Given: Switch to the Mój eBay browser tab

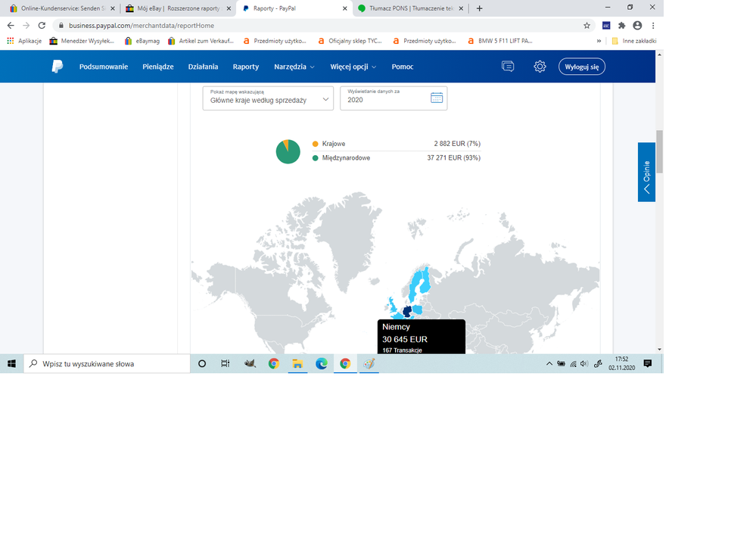Looking at the screenshot, I should [178, 8].
